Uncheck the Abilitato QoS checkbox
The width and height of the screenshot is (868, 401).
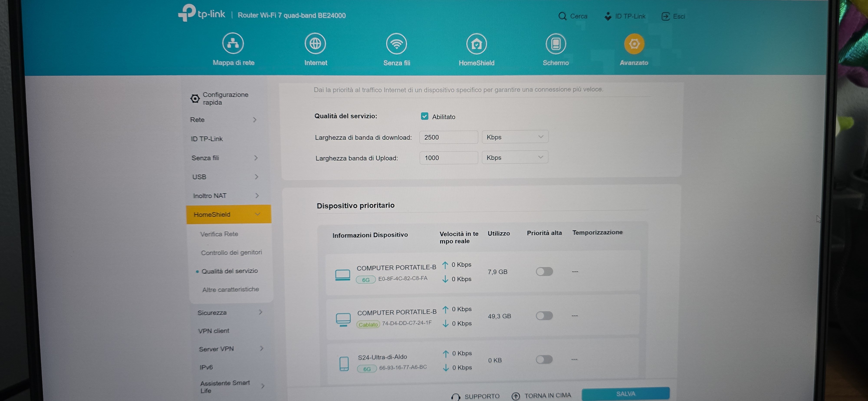[425, 116]
